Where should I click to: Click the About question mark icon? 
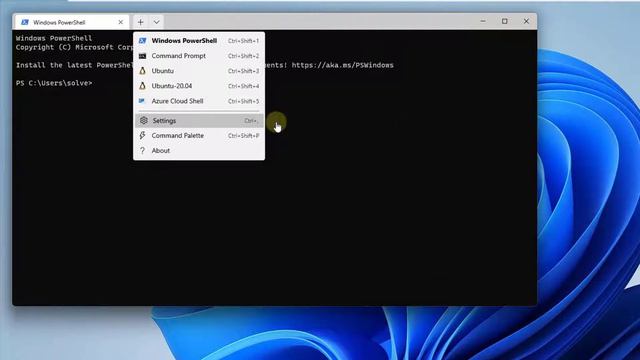click(x=142, y=151)
